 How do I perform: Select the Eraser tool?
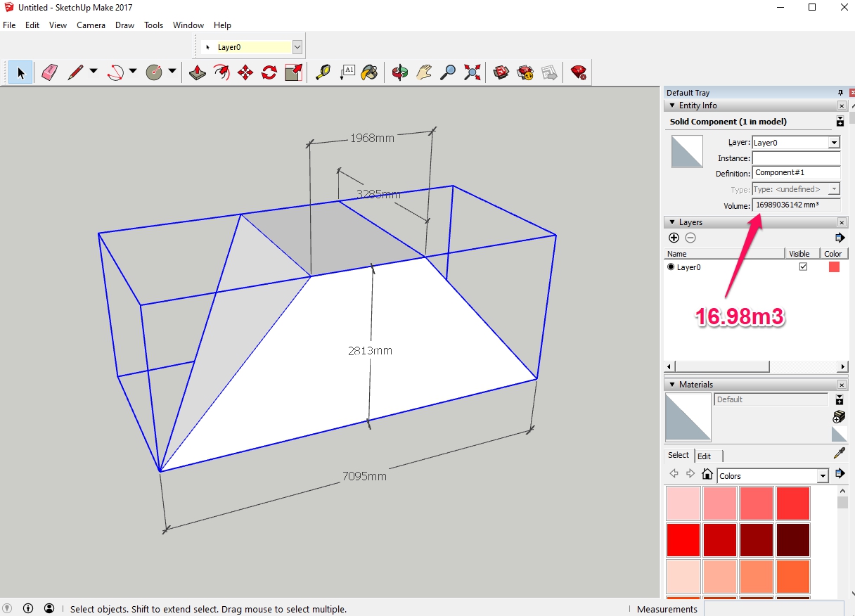point(49,72)
